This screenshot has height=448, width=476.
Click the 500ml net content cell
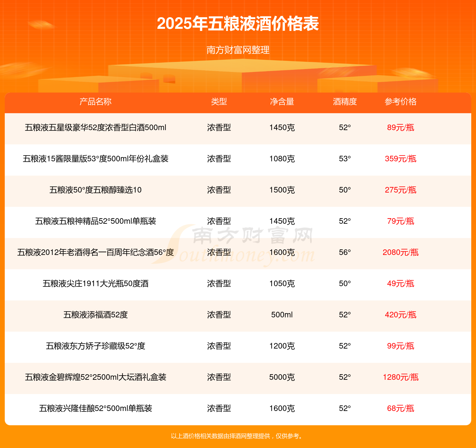pos(282,315)
